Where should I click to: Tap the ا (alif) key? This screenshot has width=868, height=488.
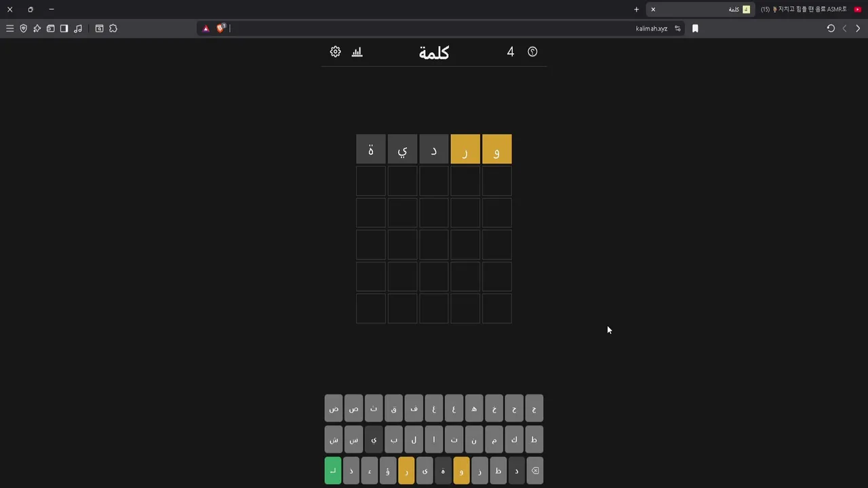pos(434,440)
